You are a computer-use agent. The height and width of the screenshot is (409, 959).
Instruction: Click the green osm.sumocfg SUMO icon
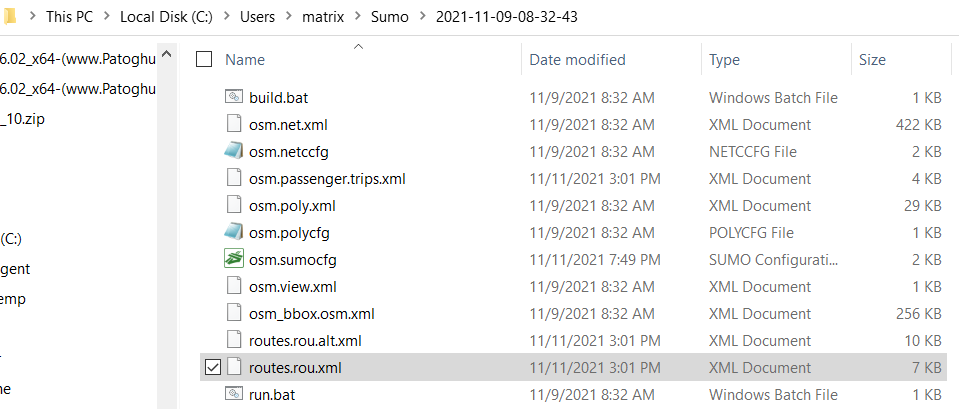coord(234,260)
